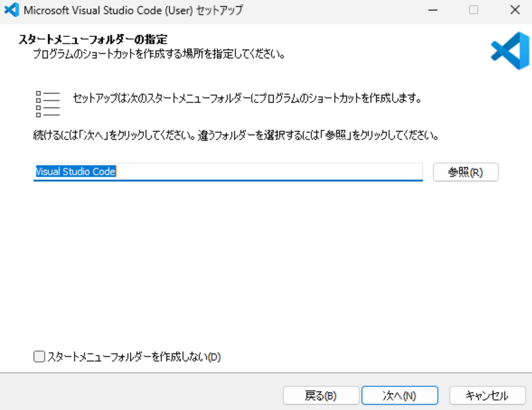The width and height of the screenshot is (532, 410).
Task: Cancel setup with キャンセル button
Action: (x=486, y=396)
